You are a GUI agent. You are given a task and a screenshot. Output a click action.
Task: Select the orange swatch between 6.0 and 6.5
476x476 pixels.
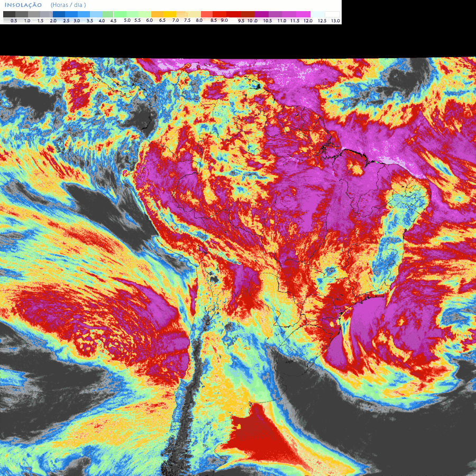[x=157, y=14]
